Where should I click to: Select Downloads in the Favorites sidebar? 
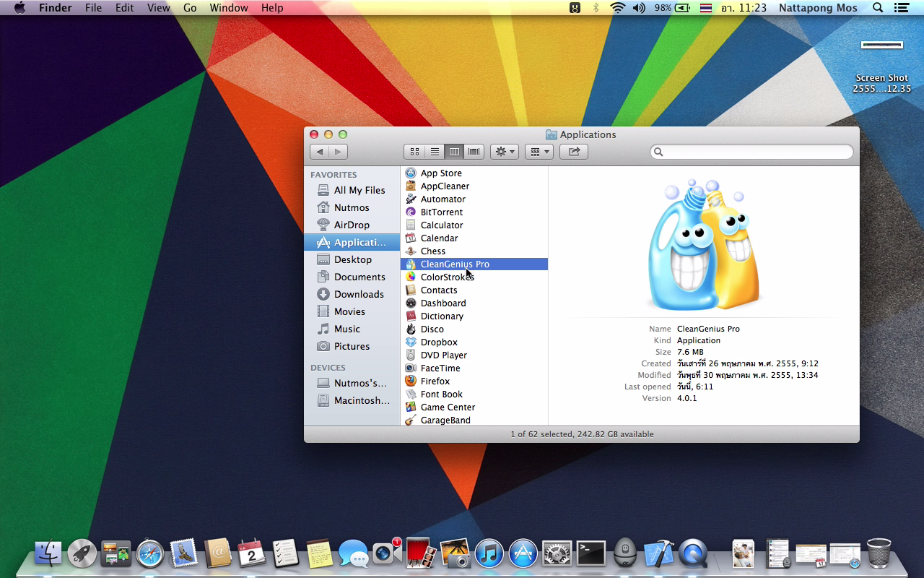[358, 294]
